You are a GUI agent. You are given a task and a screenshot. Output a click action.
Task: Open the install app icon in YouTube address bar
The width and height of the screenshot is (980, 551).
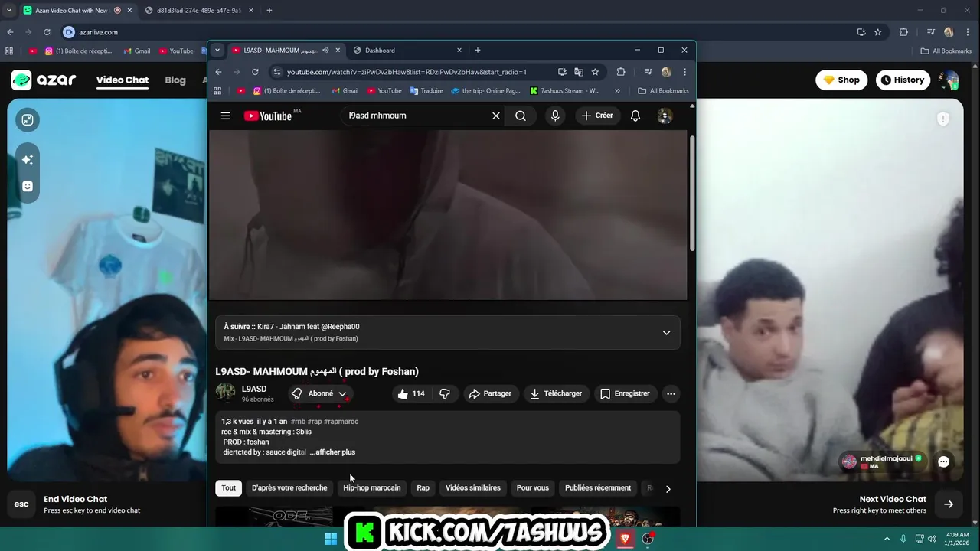pyautogui.click(x=562, y=72)
